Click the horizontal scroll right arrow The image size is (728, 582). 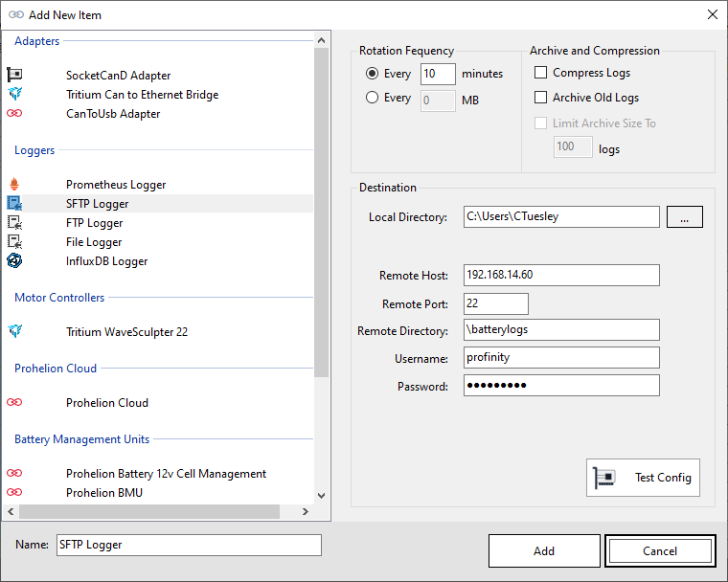pos(305,511)
